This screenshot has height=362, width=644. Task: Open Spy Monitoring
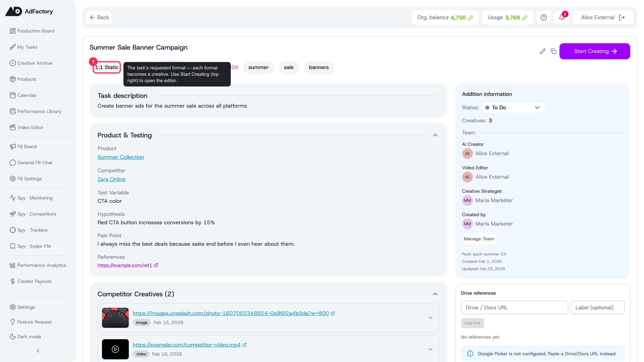click(x=31, y=198)
